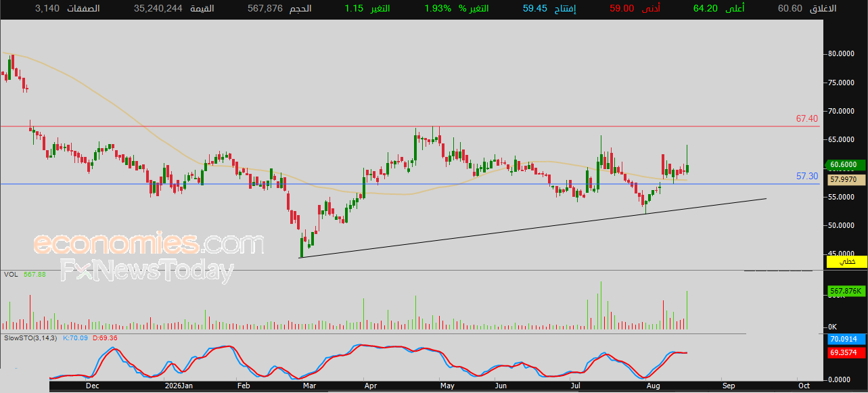
Task: Select the green 60.6000 current price tag
Action: (x=845, y=164)
